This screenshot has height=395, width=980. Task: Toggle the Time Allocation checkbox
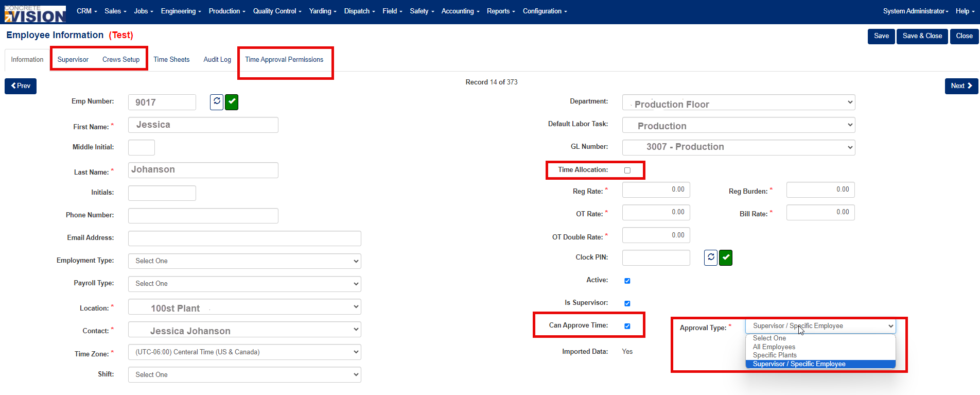coord(627,170)
